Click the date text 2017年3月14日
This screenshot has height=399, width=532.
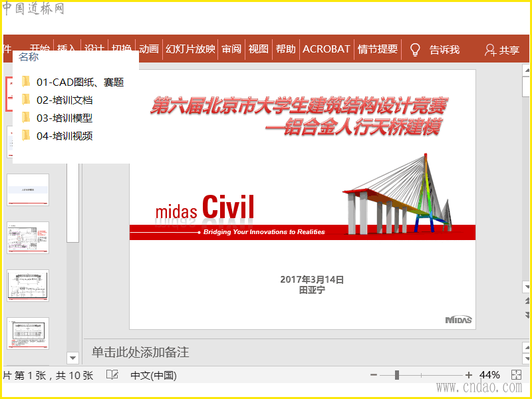(312, 279)
